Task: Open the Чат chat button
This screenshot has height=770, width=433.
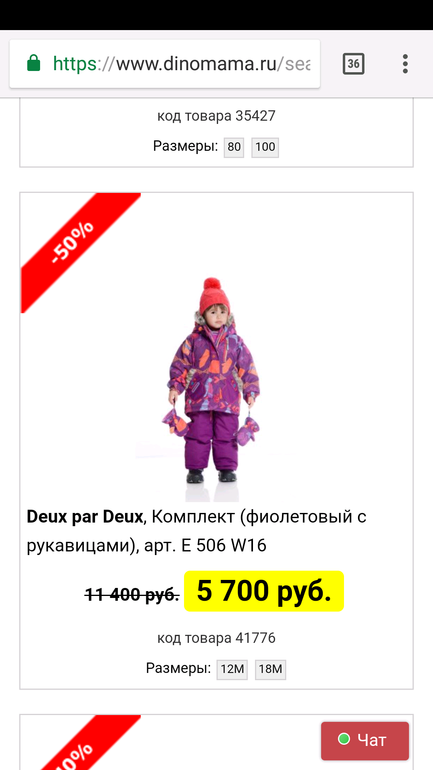Action: [x=365, y=741]
